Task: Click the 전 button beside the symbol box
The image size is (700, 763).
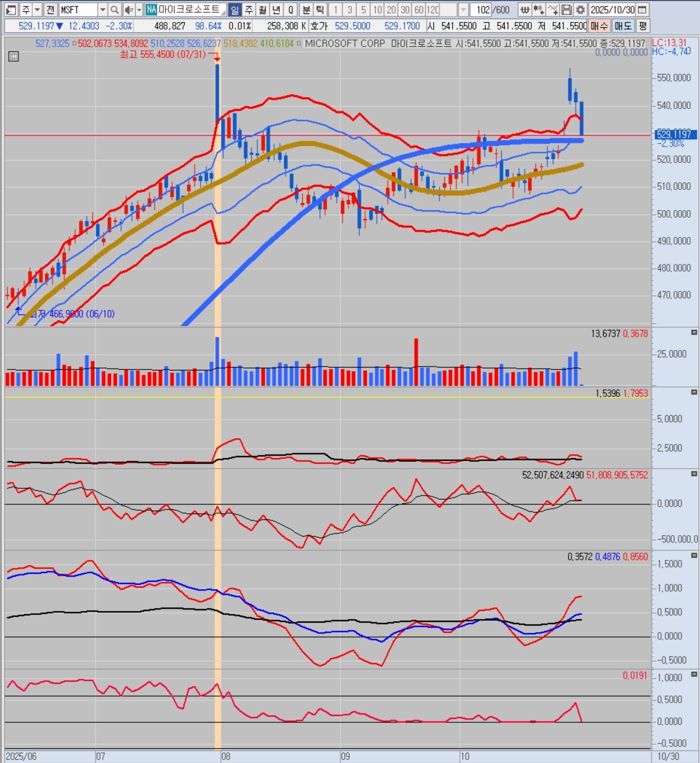Action: pos(51,9)
